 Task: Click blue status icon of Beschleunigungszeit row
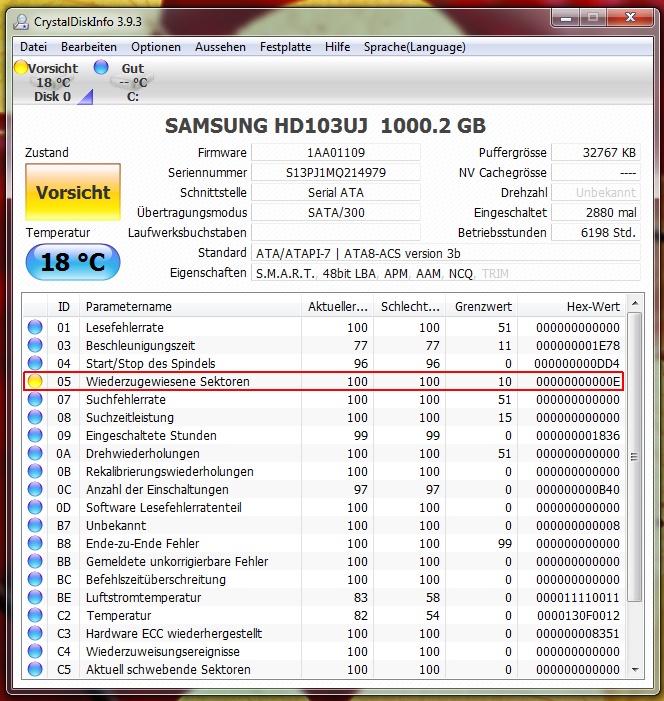tap(35, 345)
